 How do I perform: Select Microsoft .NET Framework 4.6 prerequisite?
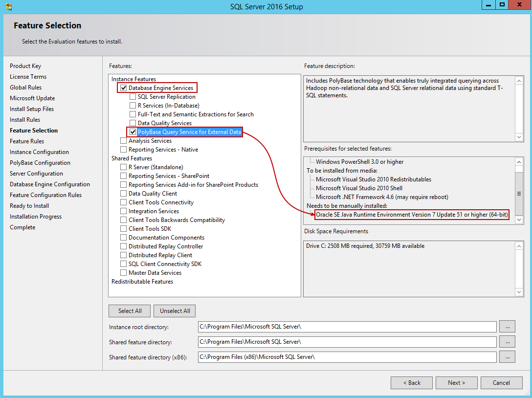(382, 197)
